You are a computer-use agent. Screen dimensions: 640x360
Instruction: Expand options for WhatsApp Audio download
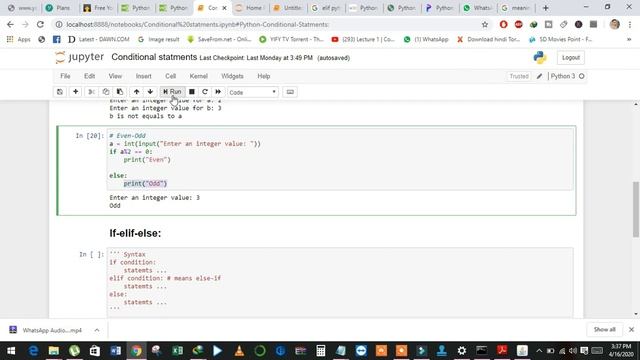pyautogui.click(x=97, y=330)
